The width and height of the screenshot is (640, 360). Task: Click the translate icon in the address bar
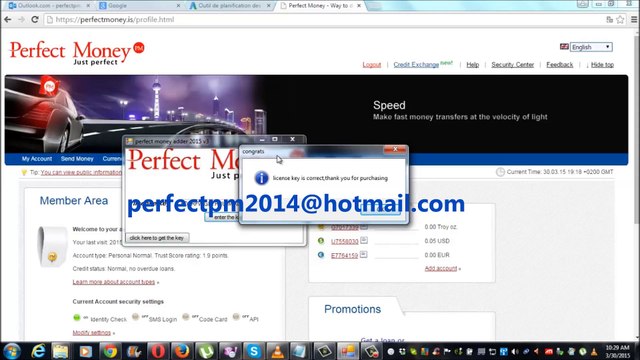click(x=609, y=19)
